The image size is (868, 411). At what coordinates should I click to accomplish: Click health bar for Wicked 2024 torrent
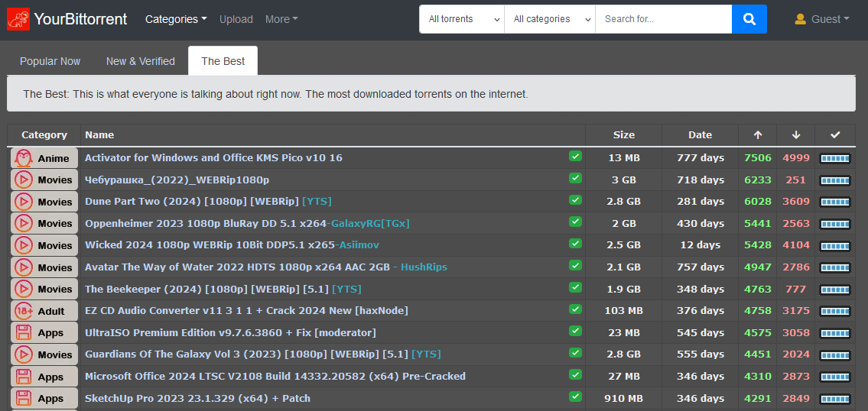(x=835, y=245)
